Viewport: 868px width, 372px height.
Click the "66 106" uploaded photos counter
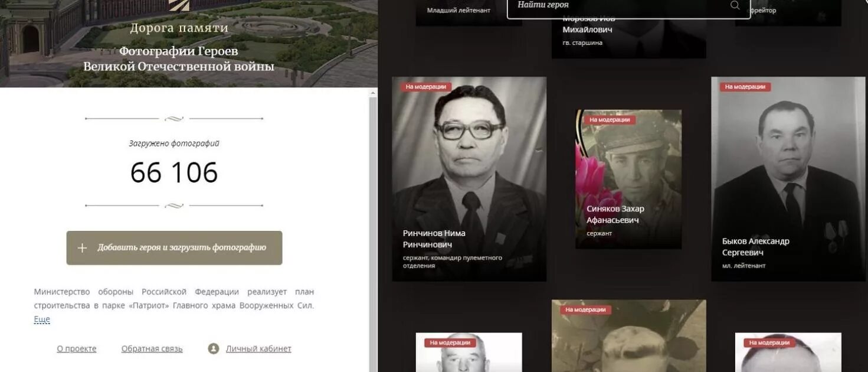174,173
